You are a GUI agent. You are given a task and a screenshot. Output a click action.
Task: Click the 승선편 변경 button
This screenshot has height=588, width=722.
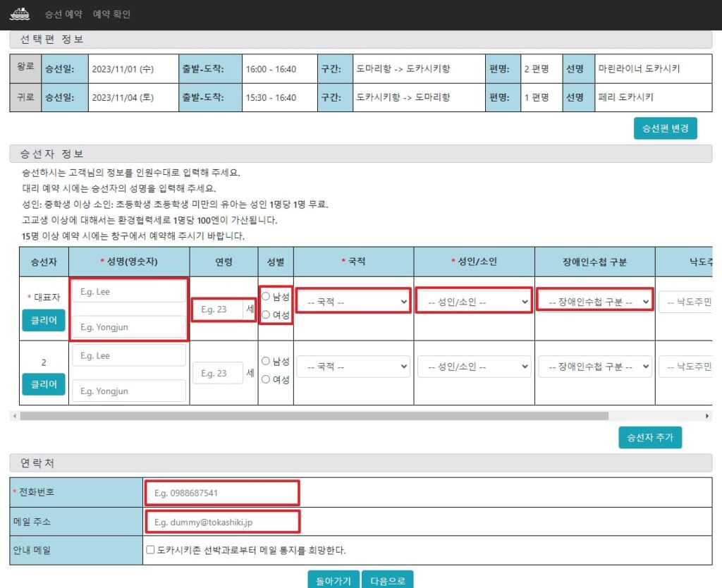point(665,128)
